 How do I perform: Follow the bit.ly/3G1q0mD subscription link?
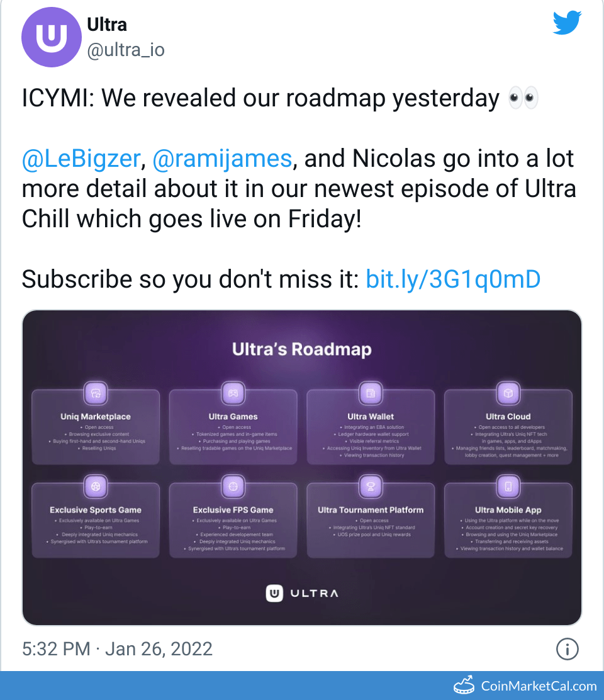coord(452,279)
